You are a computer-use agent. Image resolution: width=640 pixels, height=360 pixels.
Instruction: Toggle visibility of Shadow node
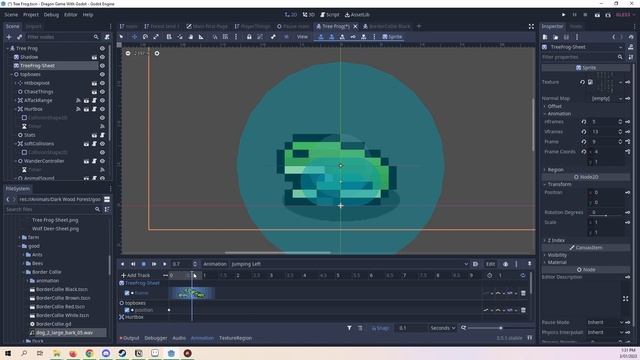pos(102,58)
